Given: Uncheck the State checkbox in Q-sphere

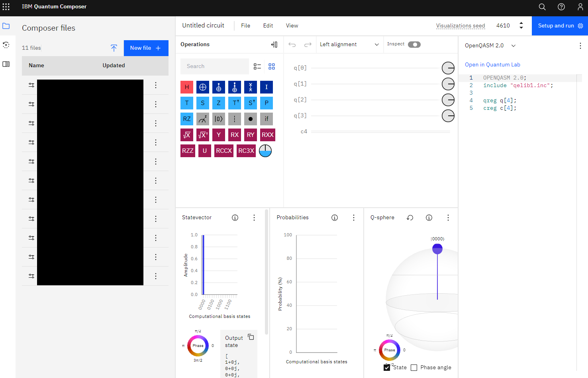Looking at the screenshot, I should pos(387,368).
